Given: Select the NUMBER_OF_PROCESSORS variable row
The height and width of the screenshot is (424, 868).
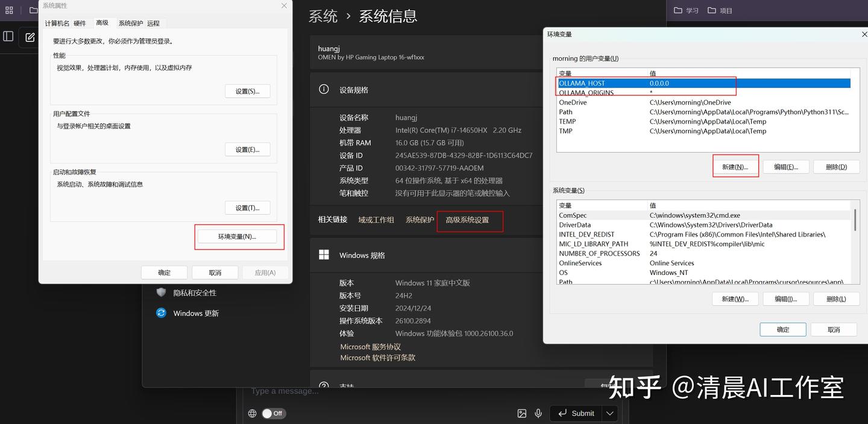Looking at the screenshot, I should click(x=704, y=253).
